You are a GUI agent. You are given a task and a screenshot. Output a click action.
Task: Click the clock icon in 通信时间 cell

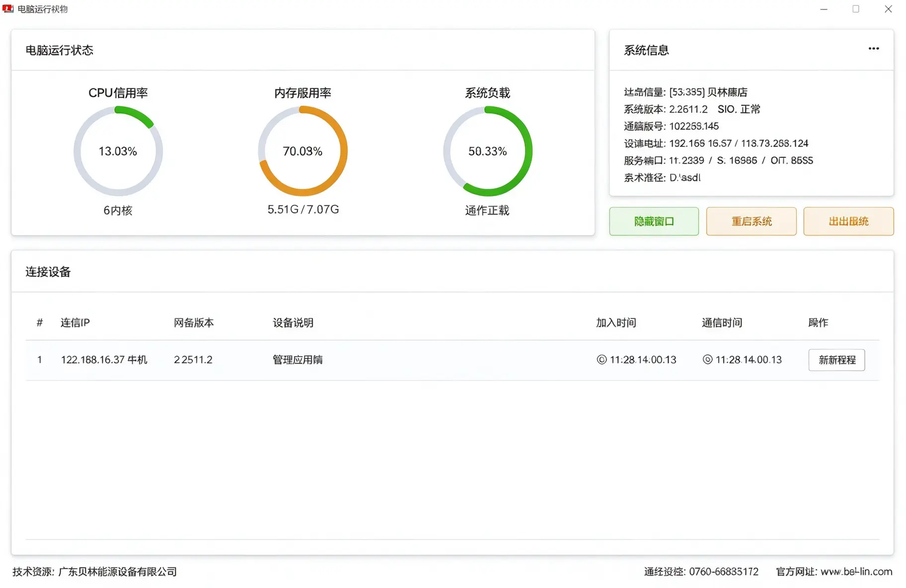pyautogui.click(x=707, y=360)
